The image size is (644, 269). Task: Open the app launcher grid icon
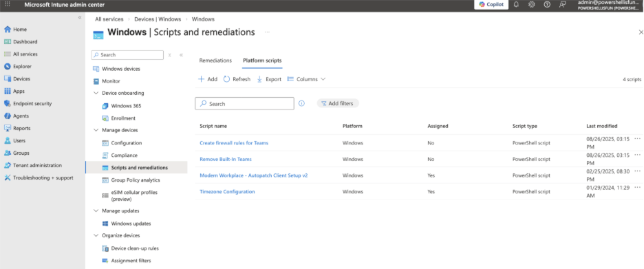click(8, 5)
